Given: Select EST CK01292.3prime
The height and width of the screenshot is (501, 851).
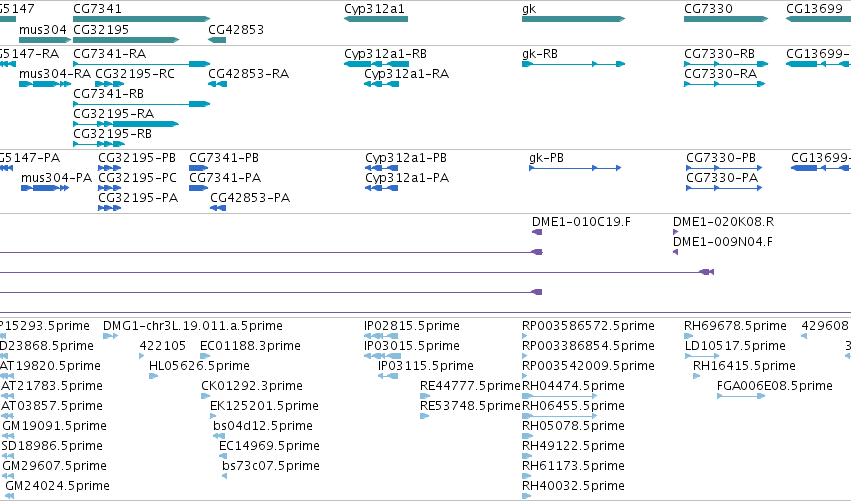Looking at the screenshot, I should point(206,396).
